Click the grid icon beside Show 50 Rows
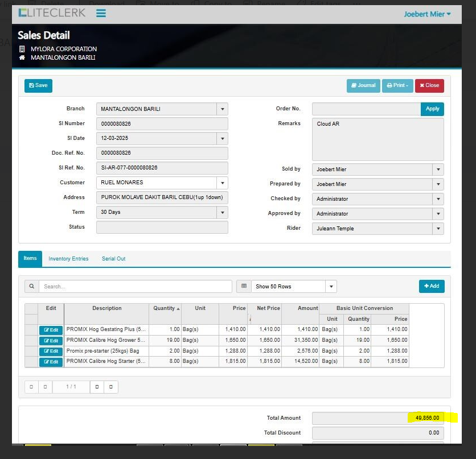This screenshot has height=459, width=476. [244, 286]
